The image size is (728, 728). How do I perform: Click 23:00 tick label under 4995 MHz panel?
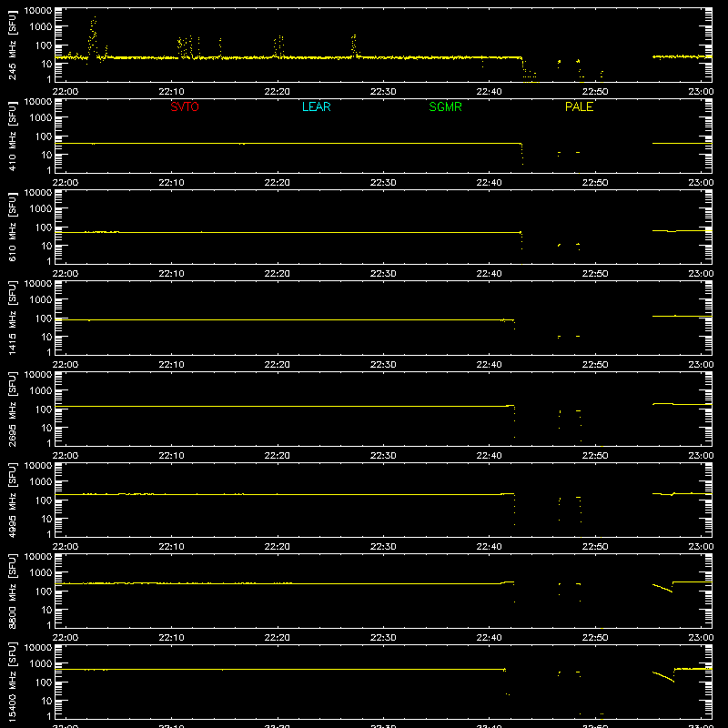click(701, 547)
